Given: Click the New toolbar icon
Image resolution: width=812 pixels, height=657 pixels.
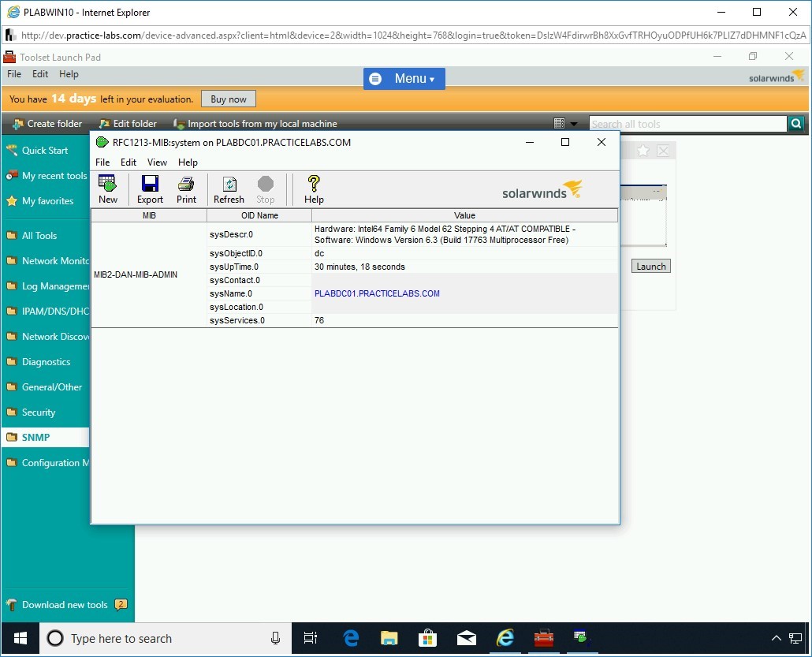Looking at the screenshot, I should click(108, 189).
